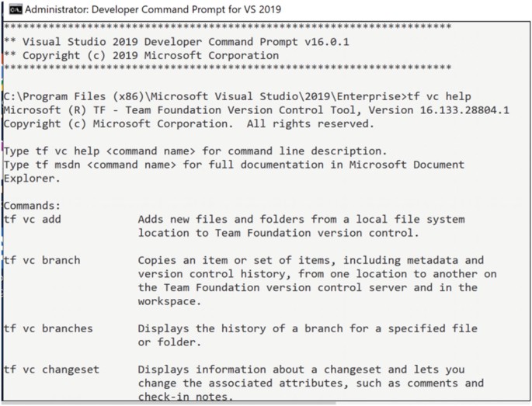Click the 'Type tf vc help <command name>' line

(x=194, y=151)
